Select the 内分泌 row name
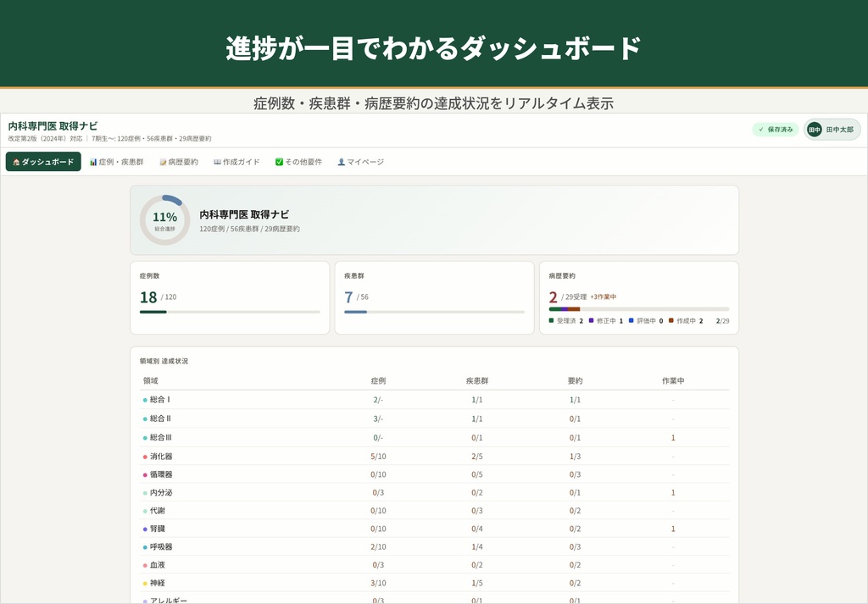 (161, 492)
